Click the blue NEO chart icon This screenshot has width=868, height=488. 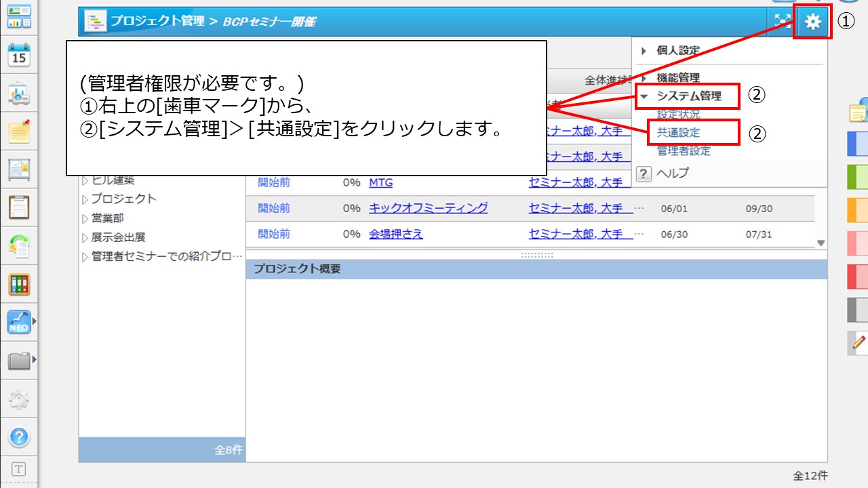coord(19,323)
